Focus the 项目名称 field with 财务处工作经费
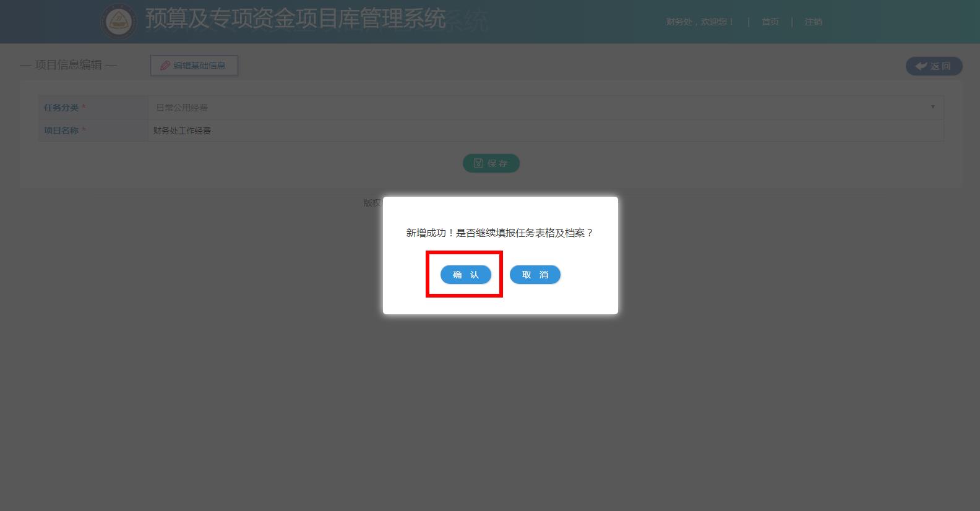This screenshot has width=980, height=511. coord(546,131)
